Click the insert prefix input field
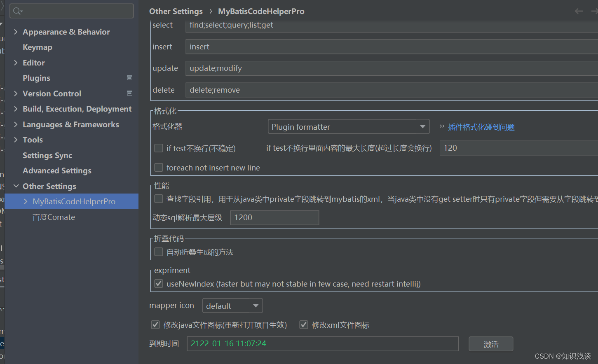Viewport: 598px width, 364px height. pyautogui.click(x=392, y=47)
